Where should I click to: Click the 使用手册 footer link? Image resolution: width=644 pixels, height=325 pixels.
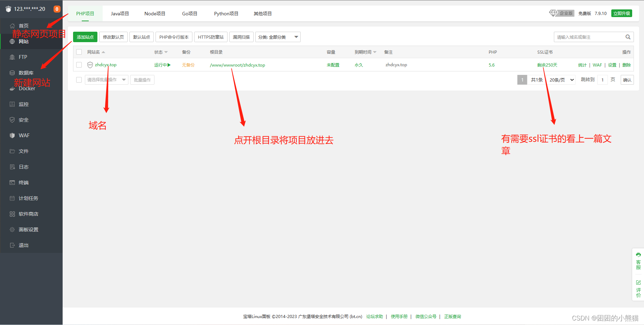[x=399, y=317]
